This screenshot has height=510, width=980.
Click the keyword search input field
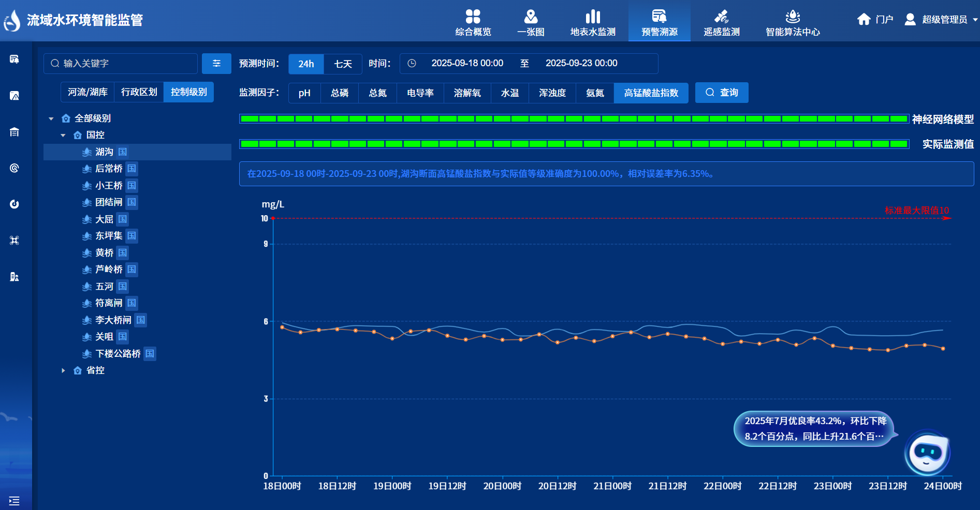[124, 64]
